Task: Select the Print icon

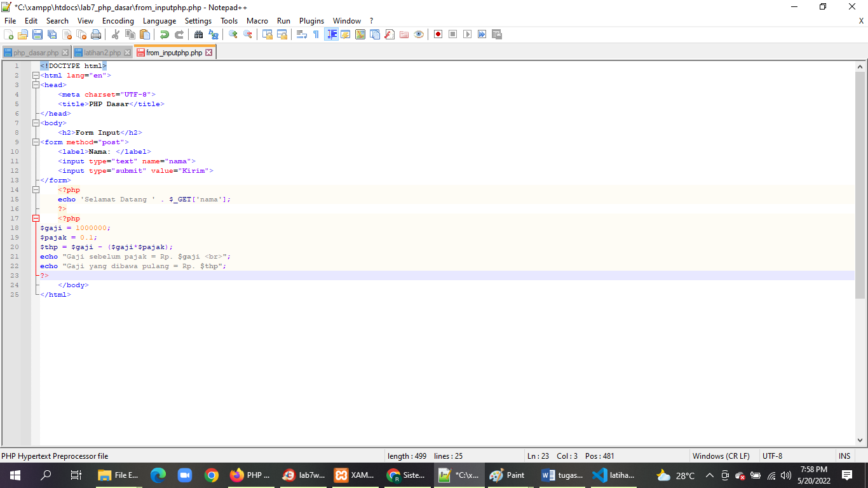Action: coord(95,34)
